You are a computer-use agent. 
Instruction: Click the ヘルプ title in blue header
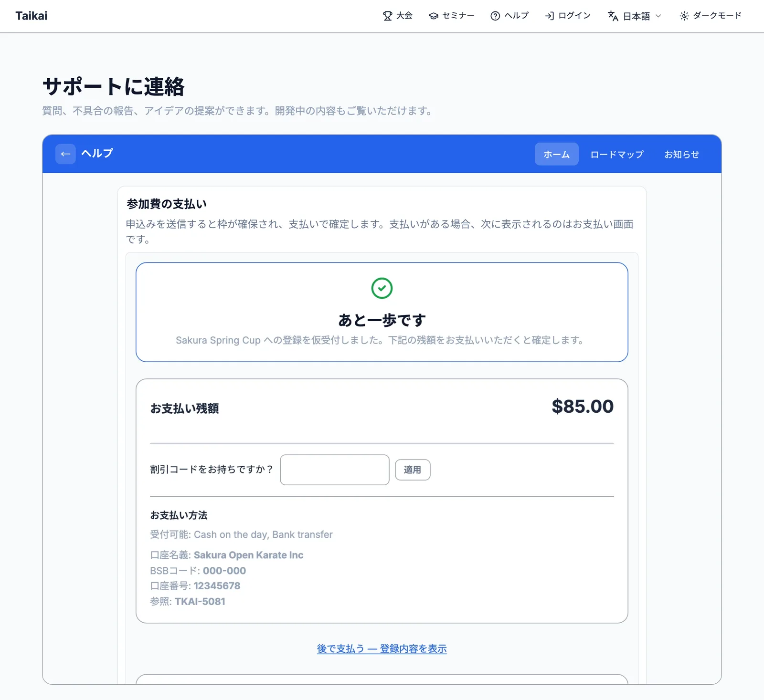[97, 153]
